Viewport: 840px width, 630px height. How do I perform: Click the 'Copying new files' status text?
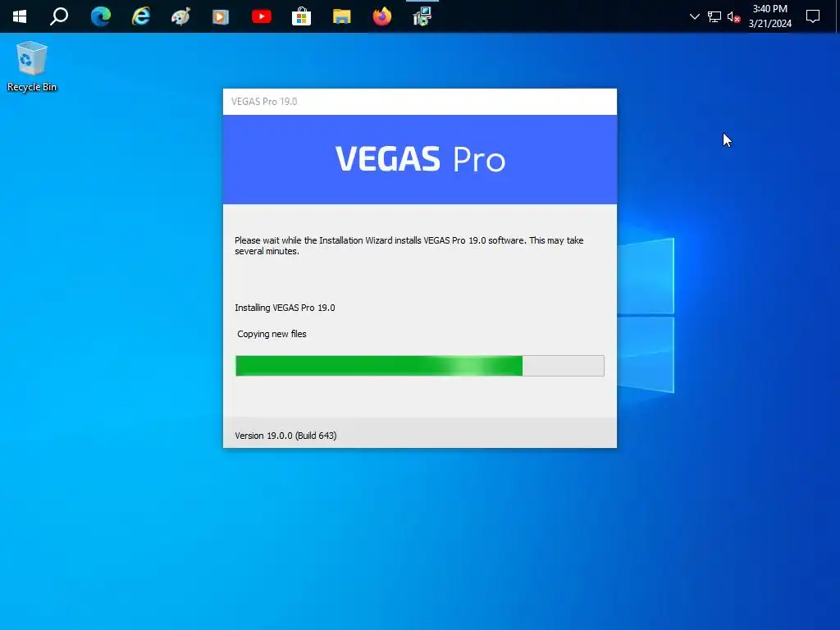point(272,335)
